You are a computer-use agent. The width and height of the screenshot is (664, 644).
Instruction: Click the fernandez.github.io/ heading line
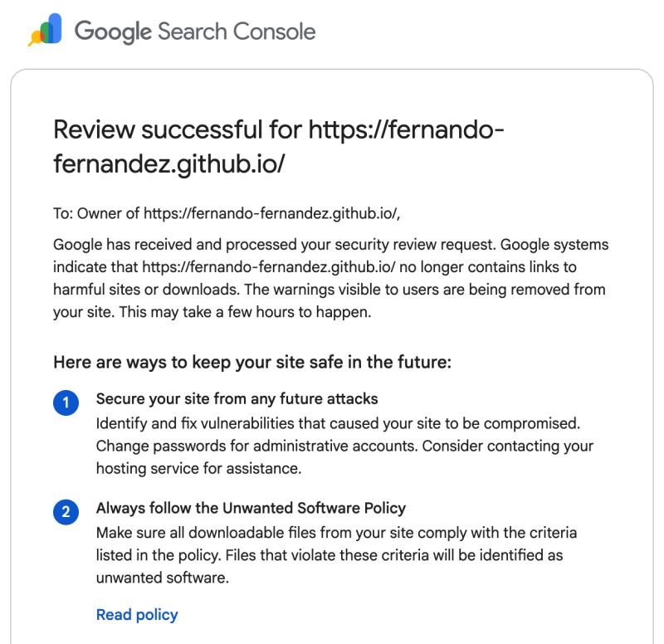point(169,163)
